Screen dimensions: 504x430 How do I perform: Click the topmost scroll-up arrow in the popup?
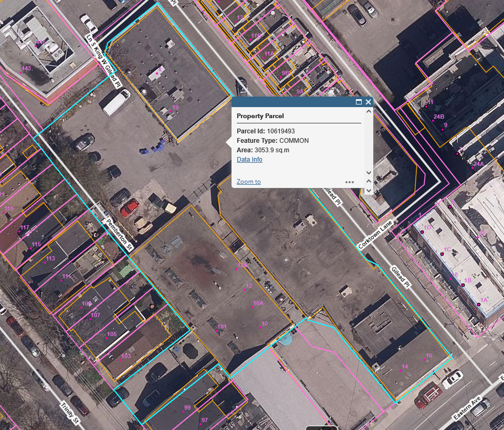369,111
